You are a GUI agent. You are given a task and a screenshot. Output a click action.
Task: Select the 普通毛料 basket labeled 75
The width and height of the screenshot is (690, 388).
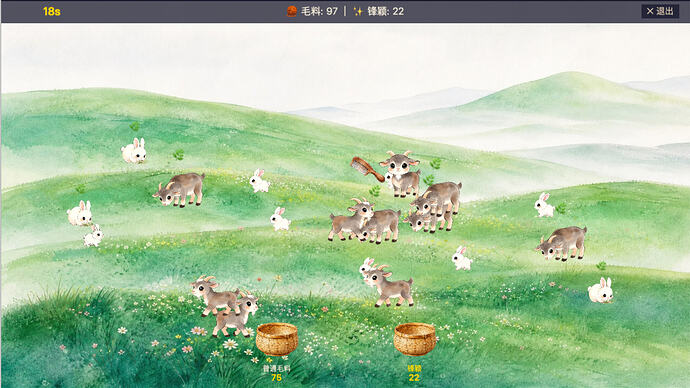(277, 339)
